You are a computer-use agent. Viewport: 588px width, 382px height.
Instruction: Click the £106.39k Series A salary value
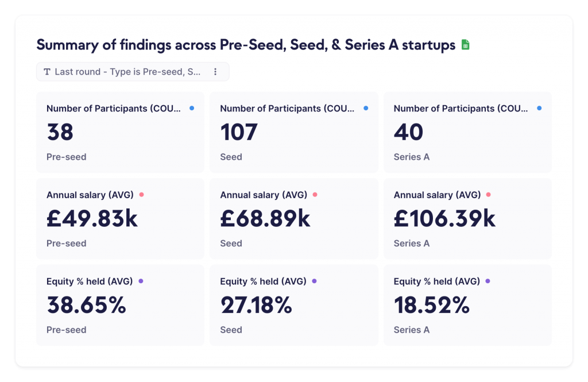tap(444, 219)
